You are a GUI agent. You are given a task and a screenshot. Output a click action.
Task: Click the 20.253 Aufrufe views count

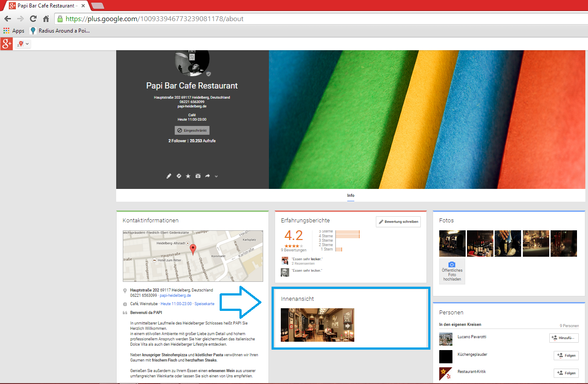(203, 141)
